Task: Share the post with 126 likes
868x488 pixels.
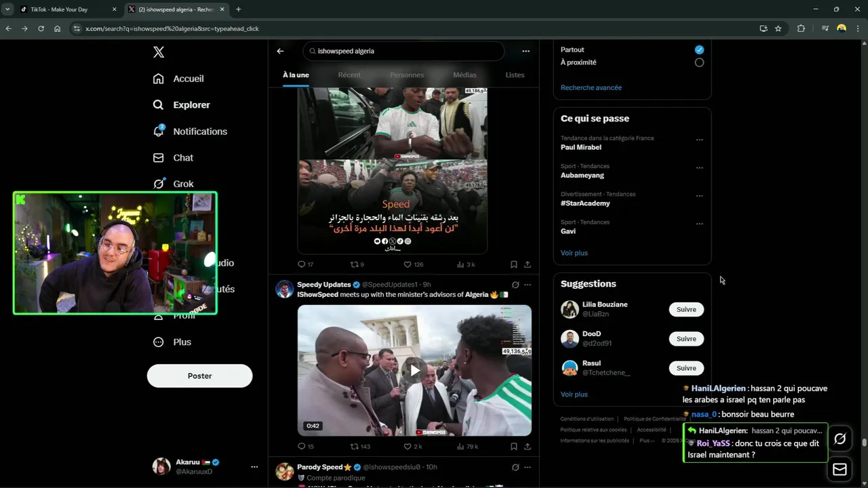Action: pos(528,264)
